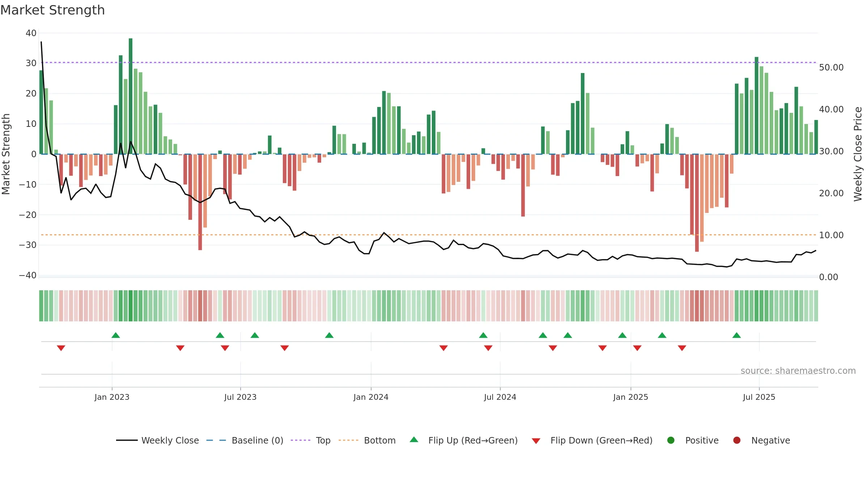Click the red Flip Down triangle in legend

pyautogui.click(x=536, y=441)
